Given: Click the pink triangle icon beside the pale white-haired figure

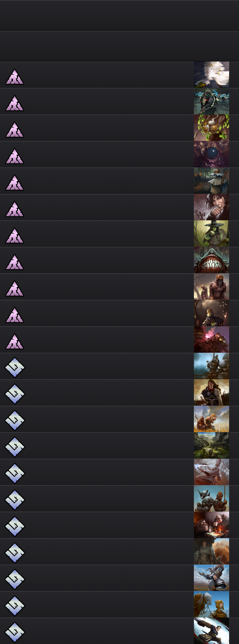Looking at the screenshot, I should click(x=14, y=77).
